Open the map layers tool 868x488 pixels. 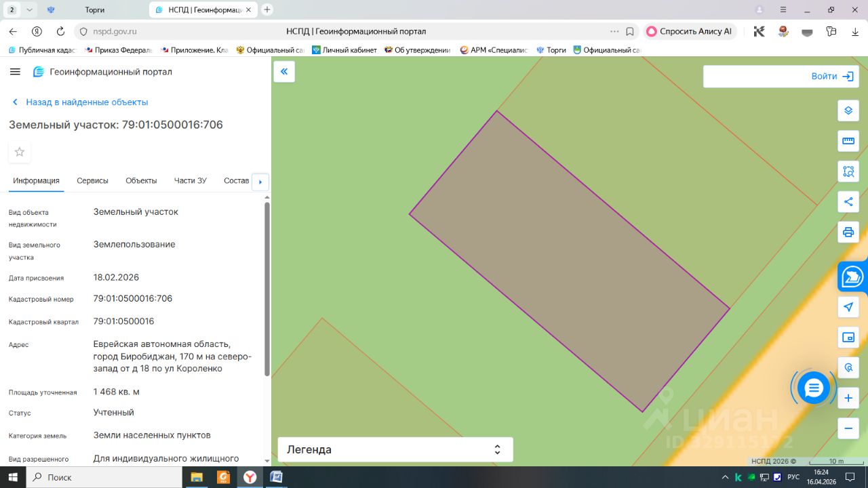coord(848,110)
